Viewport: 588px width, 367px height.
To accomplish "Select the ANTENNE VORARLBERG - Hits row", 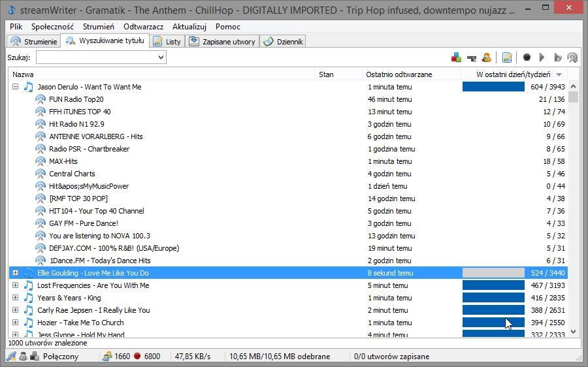I will pos(288,136).
